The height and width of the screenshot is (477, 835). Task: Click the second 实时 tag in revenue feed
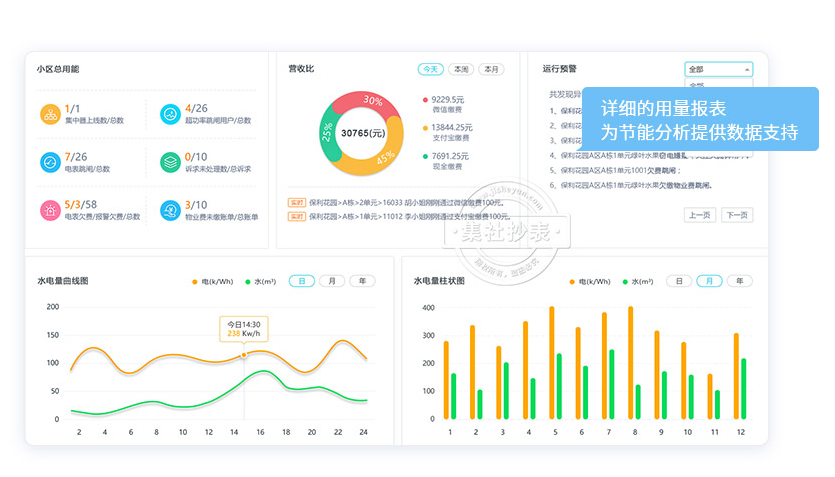[297, 216]
